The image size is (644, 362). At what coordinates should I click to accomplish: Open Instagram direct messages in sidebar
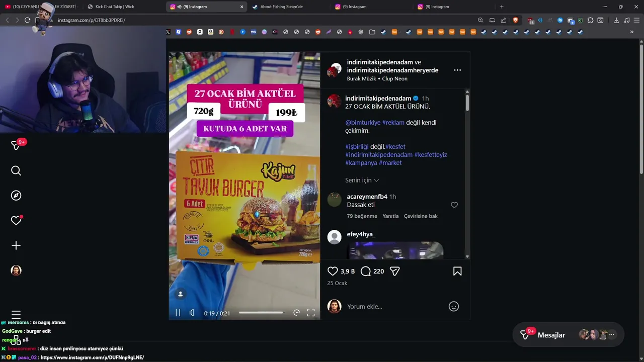coord(16,146)
